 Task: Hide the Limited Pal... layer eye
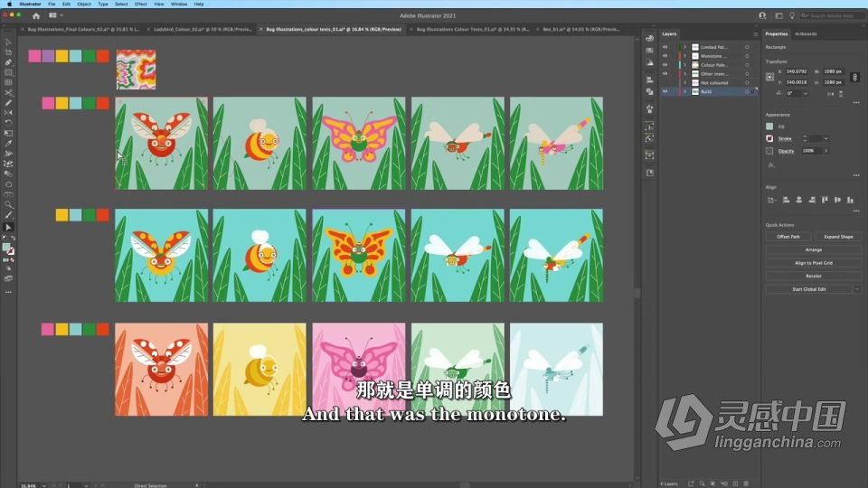point(665,47)
